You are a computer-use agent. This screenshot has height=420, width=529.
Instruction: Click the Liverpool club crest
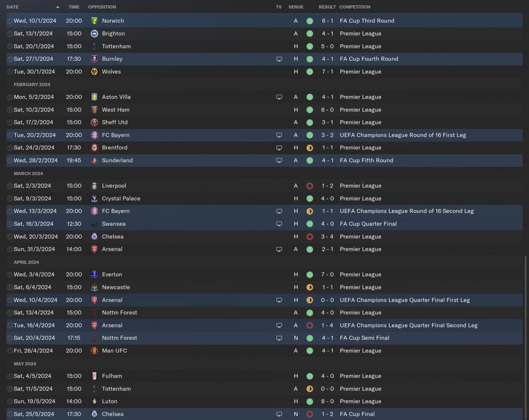click(94, 186)
